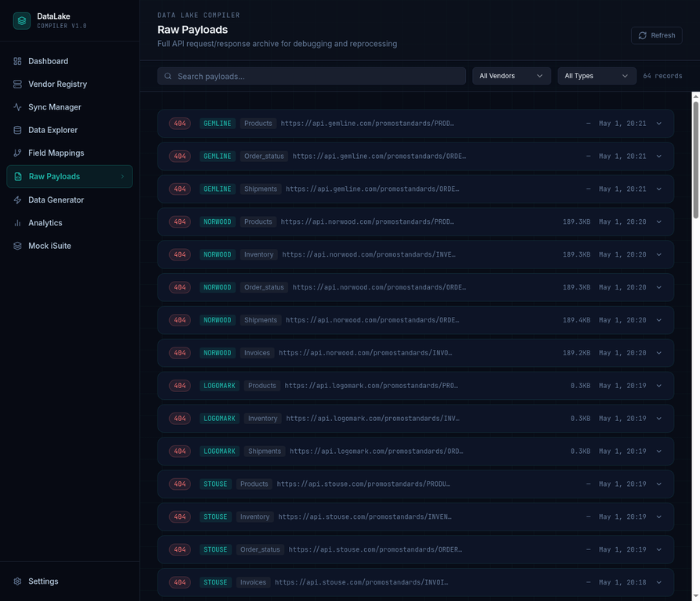
Task: Switch to Analytics
Action: 70,223
